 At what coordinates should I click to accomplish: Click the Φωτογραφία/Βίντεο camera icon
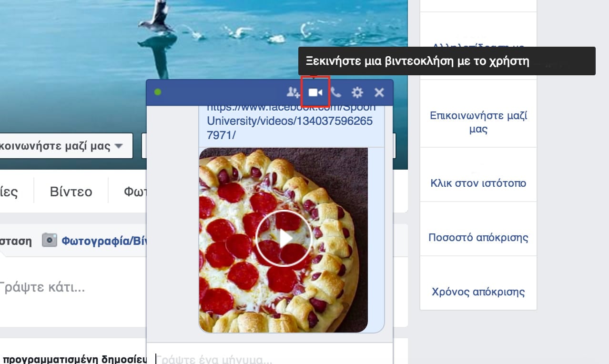(50, 240)
